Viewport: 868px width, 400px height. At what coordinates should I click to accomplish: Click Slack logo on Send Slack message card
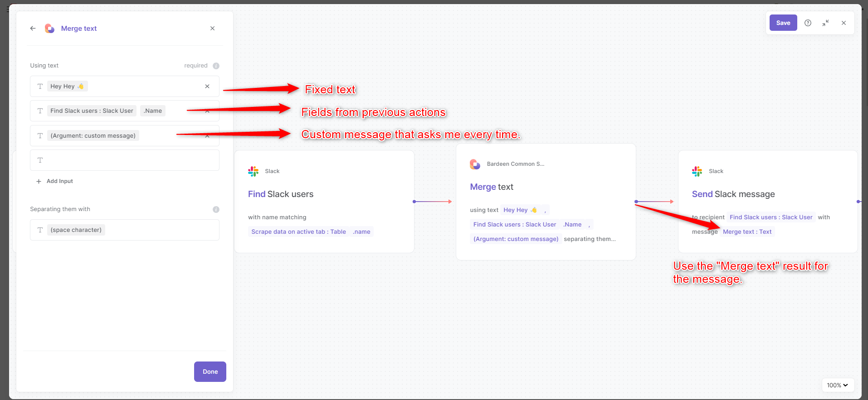tap(697, 171)
